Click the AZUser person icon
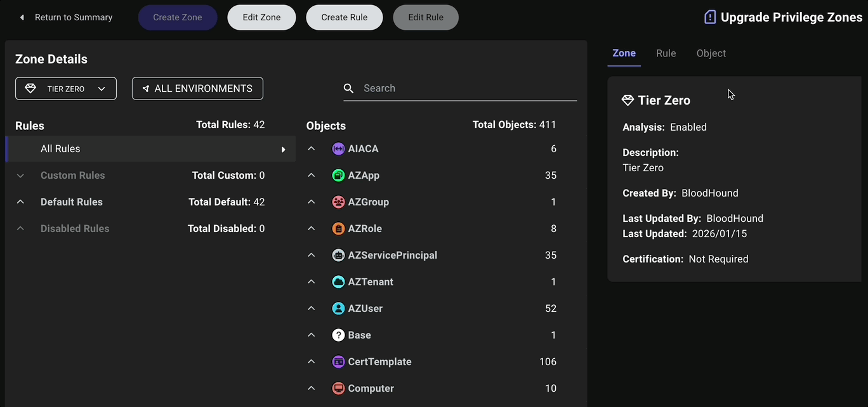Image resolution: width=868 pixels, height=407 pixels. (338, 309)
